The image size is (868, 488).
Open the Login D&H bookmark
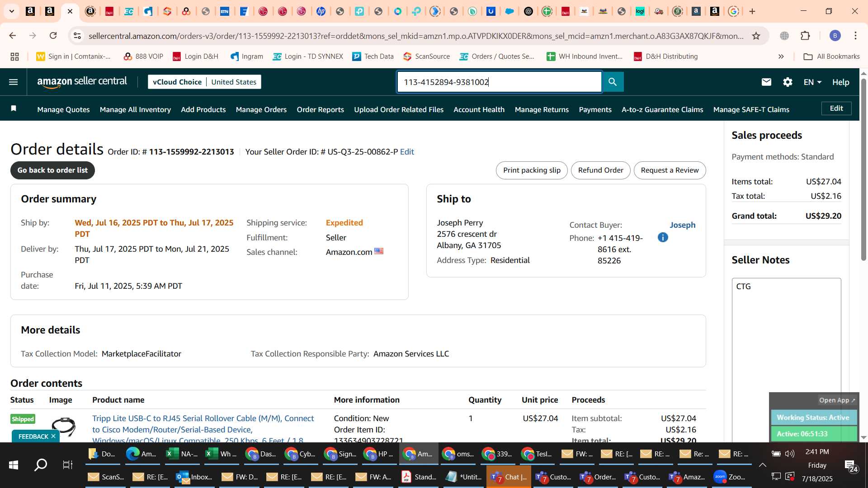click(195, 56)
